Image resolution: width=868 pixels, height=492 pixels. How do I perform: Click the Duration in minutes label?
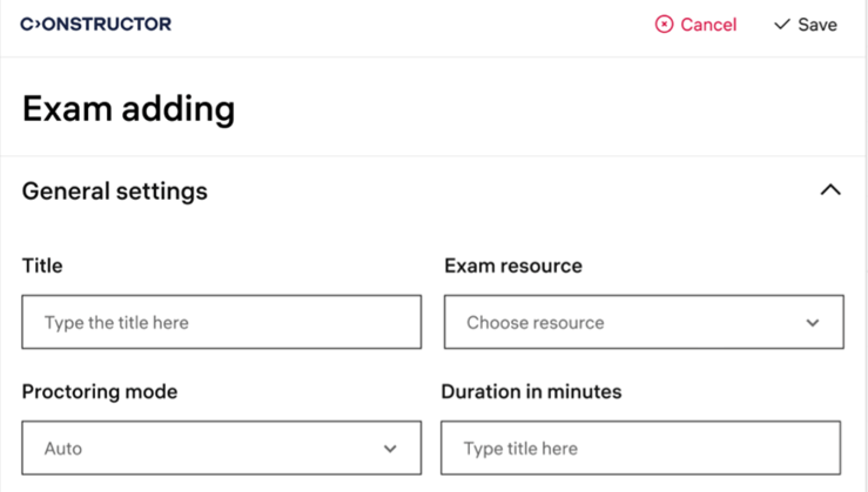pyautogui.click(x=531, y=392)
